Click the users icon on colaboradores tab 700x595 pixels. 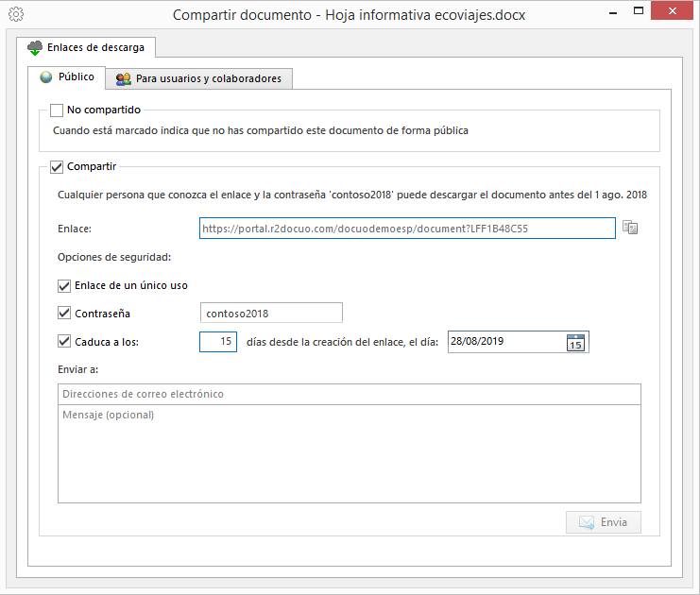tap(123, 79)
